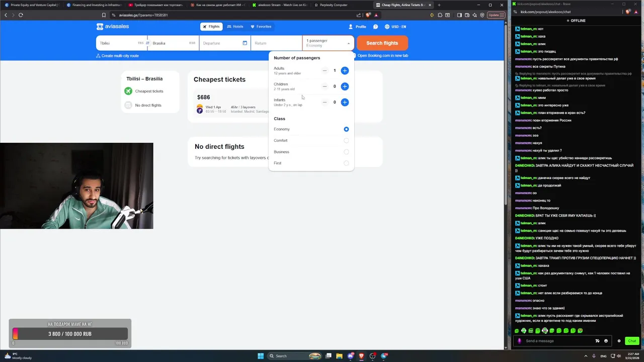Open the help question-mark icon
Viewport: 644px width, 362px height.
375,27
